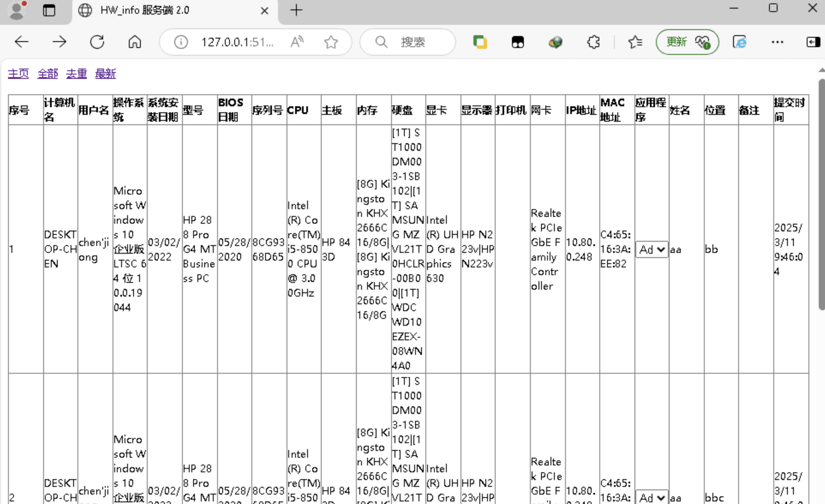Screen dimensions: 825x504
Task: Reload the current page
Action: (97, 42)
